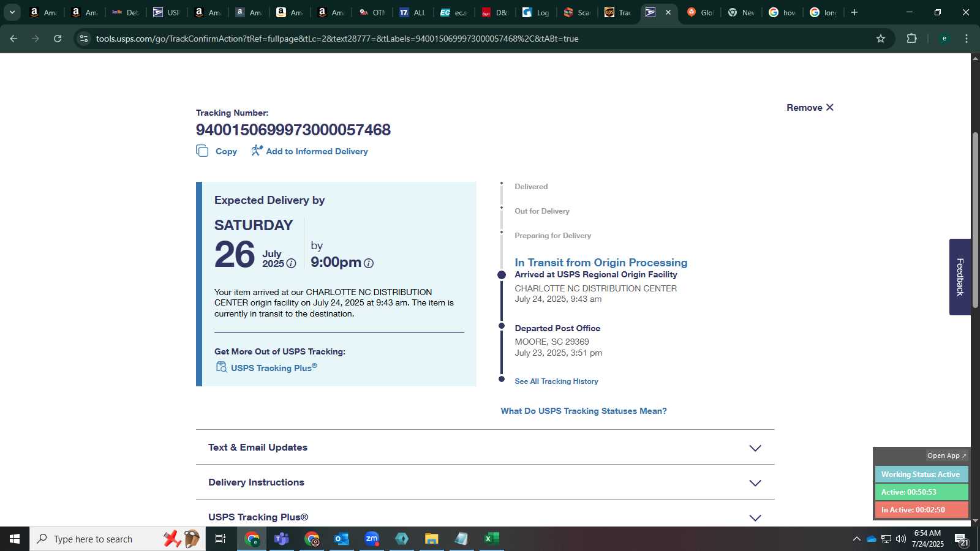
Task: Click the 'Departed Post Office' entry
Action: pyautogui.click(x=557, y=328)
